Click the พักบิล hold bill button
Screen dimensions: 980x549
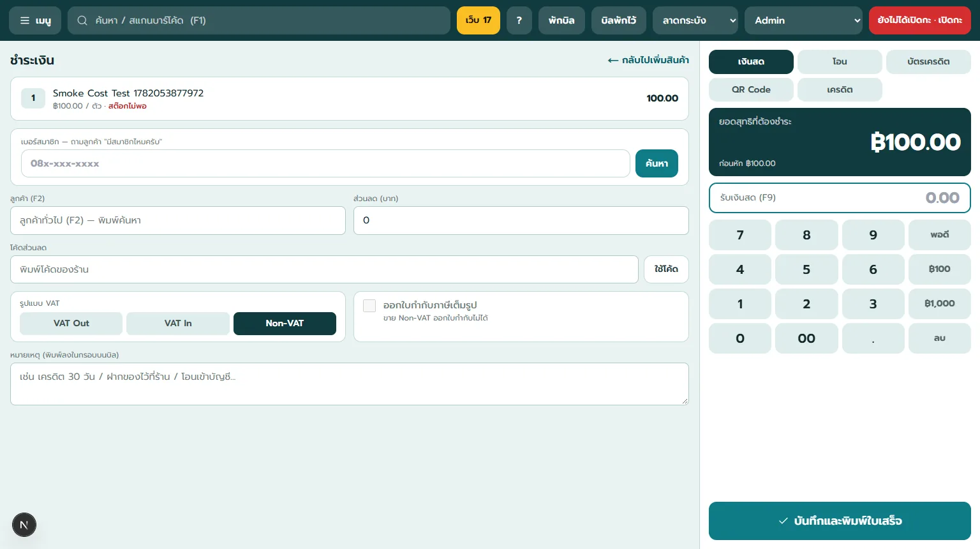click(x=561, y=20)
